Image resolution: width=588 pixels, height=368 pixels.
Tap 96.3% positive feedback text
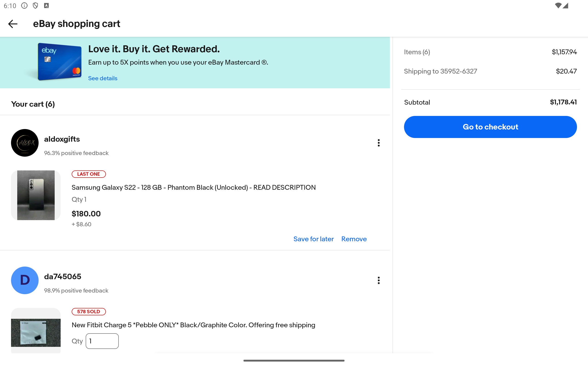pyautogui.click(x=76, y=153)
